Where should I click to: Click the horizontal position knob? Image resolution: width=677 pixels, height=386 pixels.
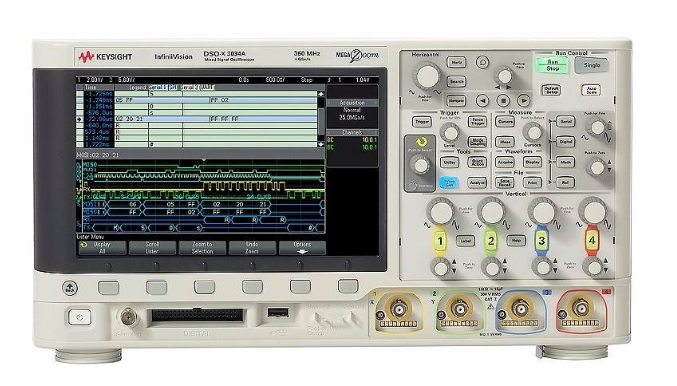point(504,76)
